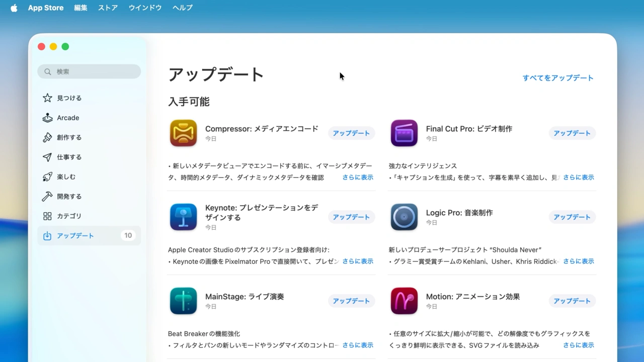Click title Final Cut Pro: ビデオ制作
The image size is (644, 362).
pos(469,129)
